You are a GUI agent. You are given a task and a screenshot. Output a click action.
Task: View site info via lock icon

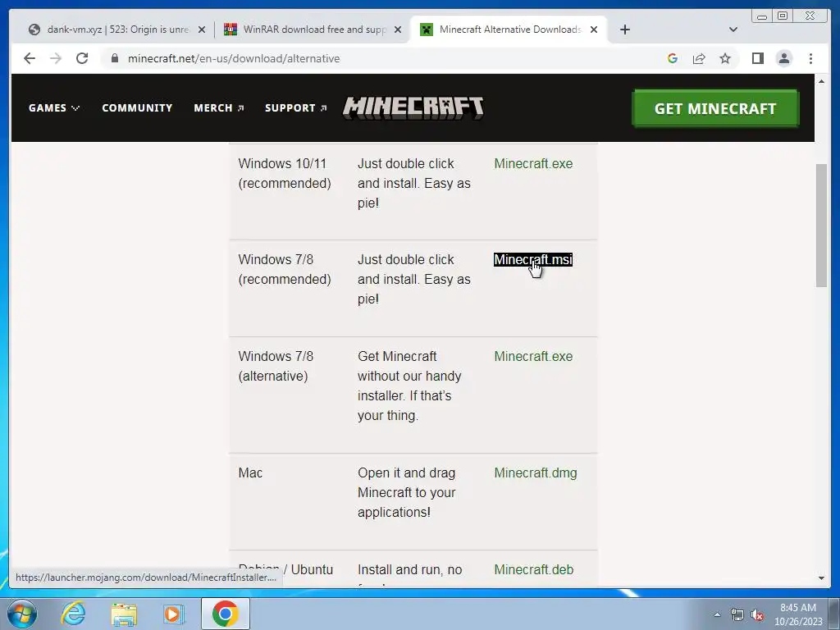(115, 58)
